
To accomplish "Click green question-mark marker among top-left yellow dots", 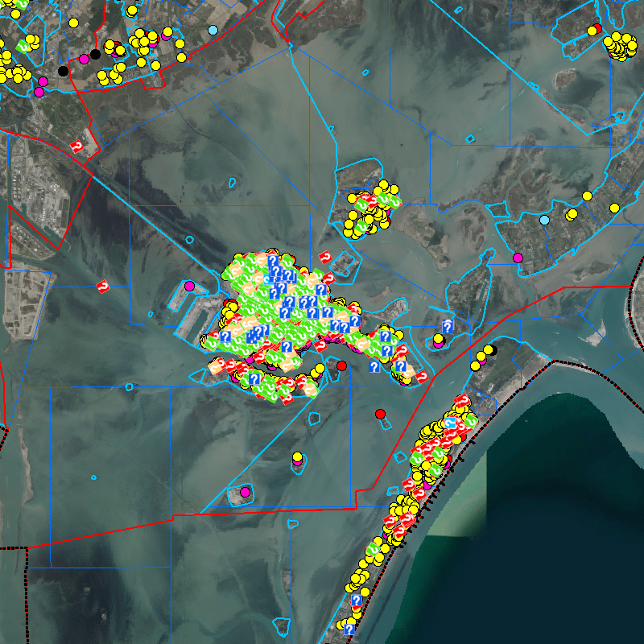I will (x=23, y=44).
